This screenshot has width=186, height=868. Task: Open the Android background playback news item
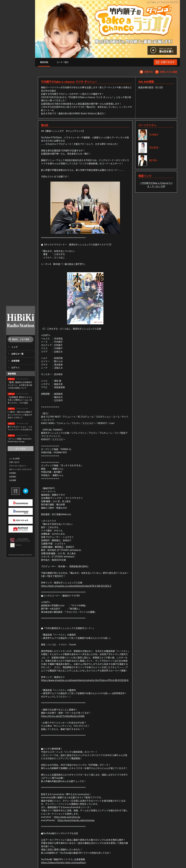20,413
